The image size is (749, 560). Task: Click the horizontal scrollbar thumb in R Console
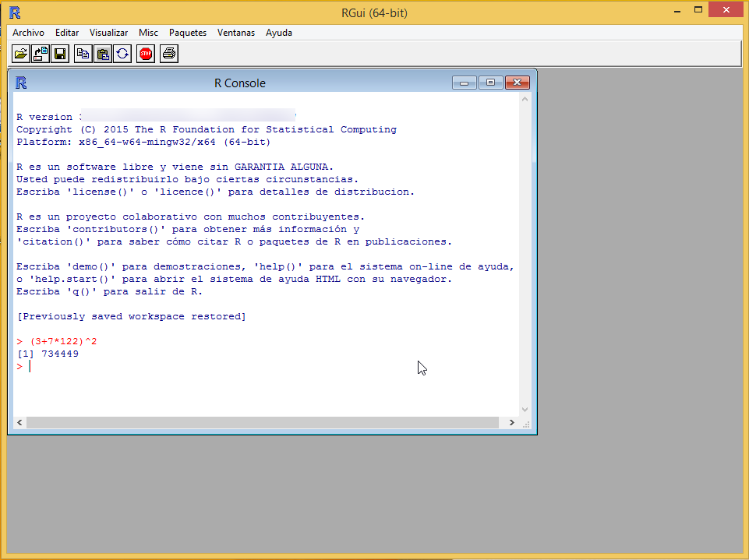(263, 422)
